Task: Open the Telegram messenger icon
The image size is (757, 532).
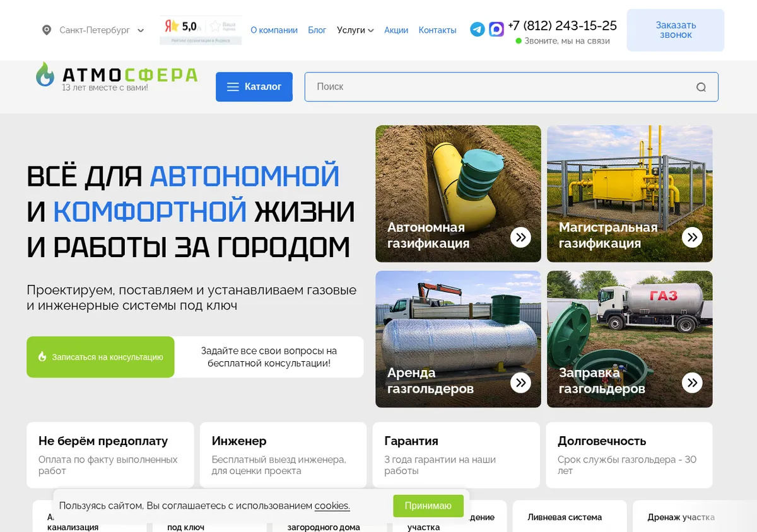Action: [x=478, y=29]
